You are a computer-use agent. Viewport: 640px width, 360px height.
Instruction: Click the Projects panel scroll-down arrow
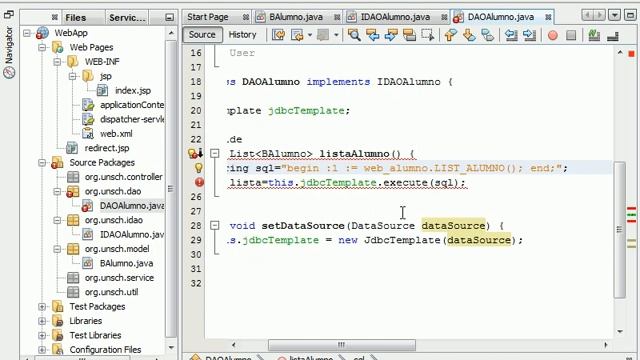[x=171, y=348]
